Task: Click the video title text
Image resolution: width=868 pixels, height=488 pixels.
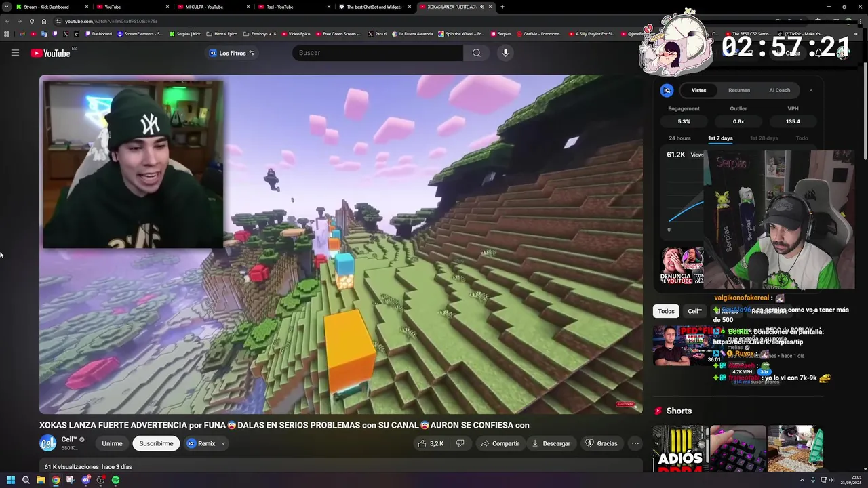Action: click(x=284, y=425)
